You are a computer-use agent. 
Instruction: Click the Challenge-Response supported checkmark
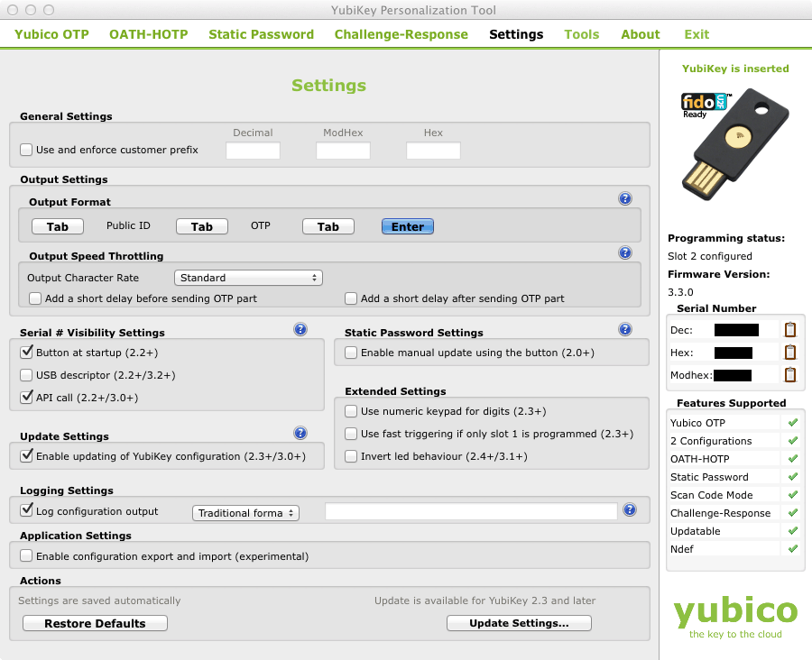pyautogui.click(x=792, y=513)
